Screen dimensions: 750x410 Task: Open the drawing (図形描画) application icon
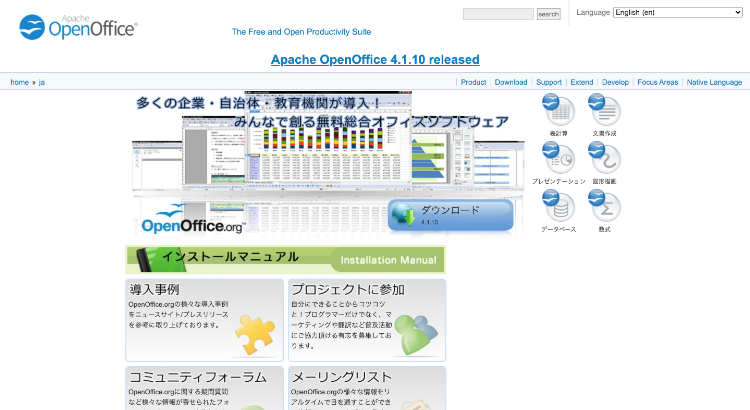604,158
